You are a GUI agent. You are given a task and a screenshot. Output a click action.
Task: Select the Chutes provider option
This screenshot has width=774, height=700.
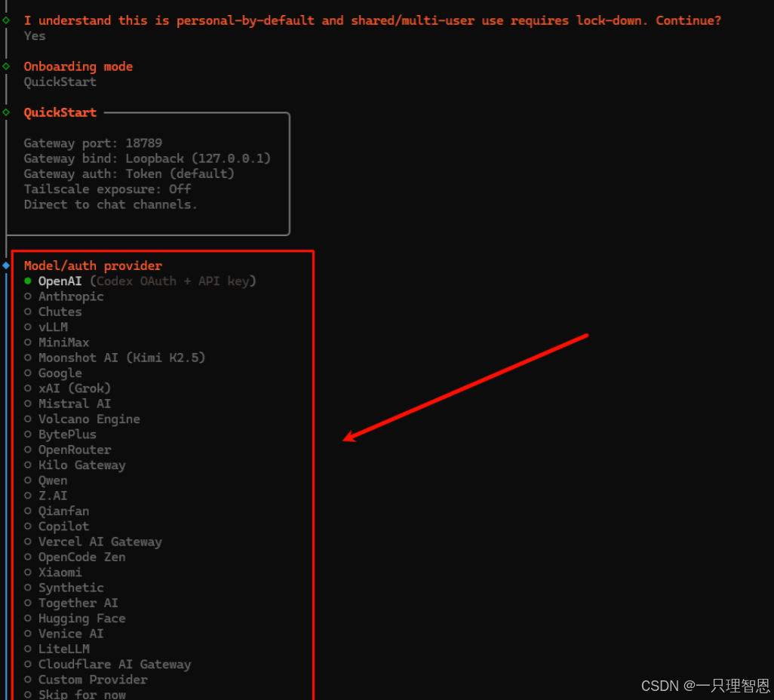[x=53, y=312]
